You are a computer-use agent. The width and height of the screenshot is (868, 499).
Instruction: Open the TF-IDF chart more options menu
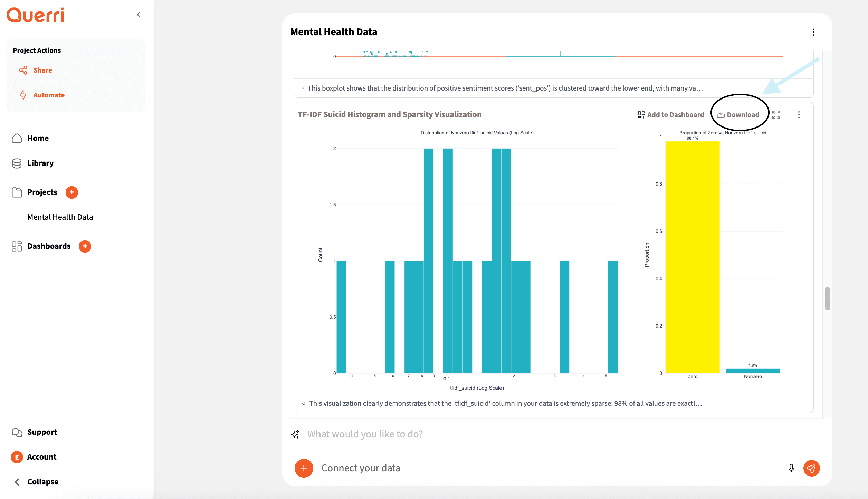(x=799, y=115)
